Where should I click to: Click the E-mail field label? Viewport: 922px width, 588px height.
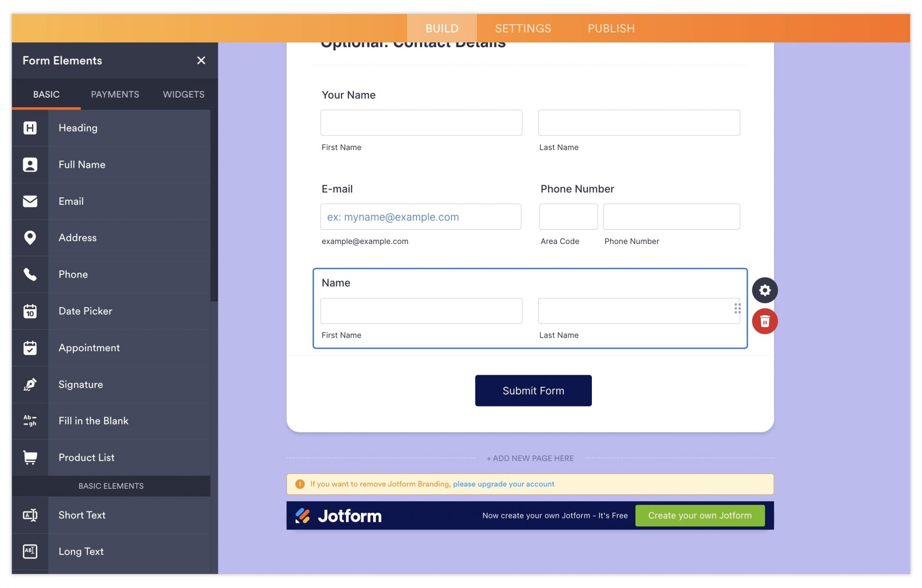pyautogui.click(x=337, y=189)
